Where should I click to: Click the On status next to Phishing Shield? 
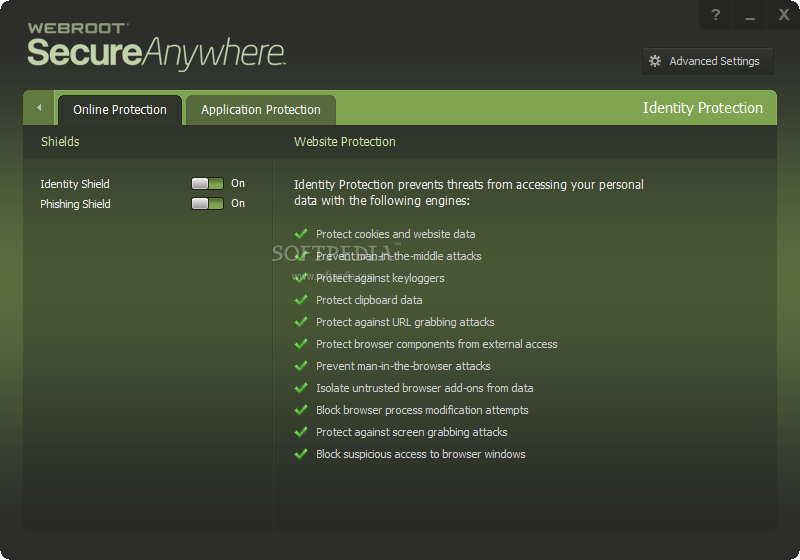[238, 203]
